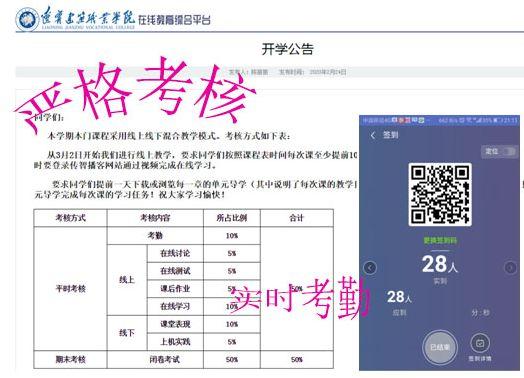Click the 合计 column header
524x378 pixels.
click(297, 218)
